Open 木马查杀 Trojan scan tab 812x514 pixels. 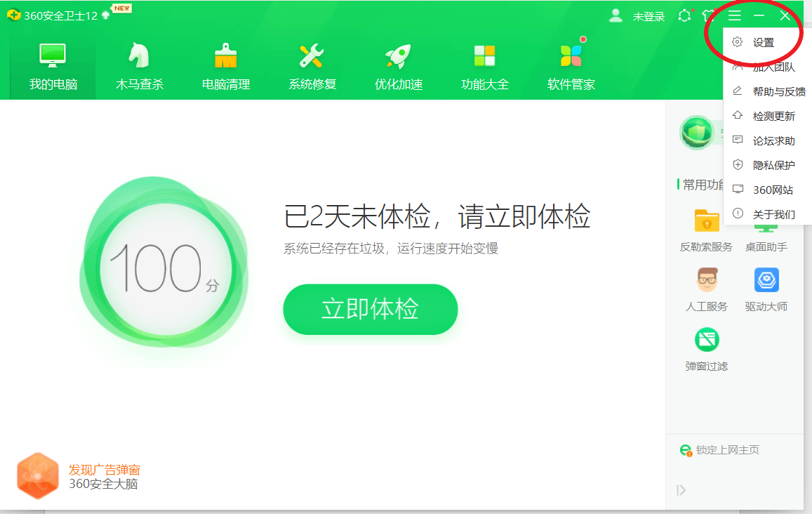[x=139, y=67]
